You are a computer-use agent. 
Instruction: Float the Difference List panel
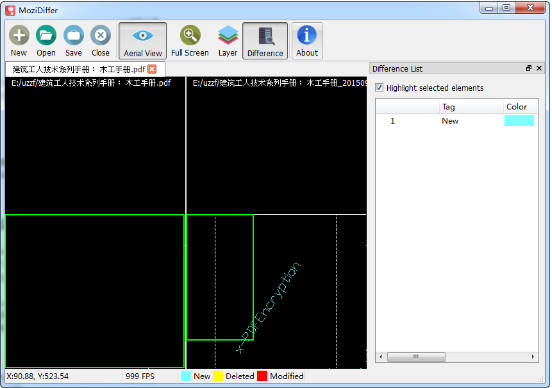coord(528,68)
